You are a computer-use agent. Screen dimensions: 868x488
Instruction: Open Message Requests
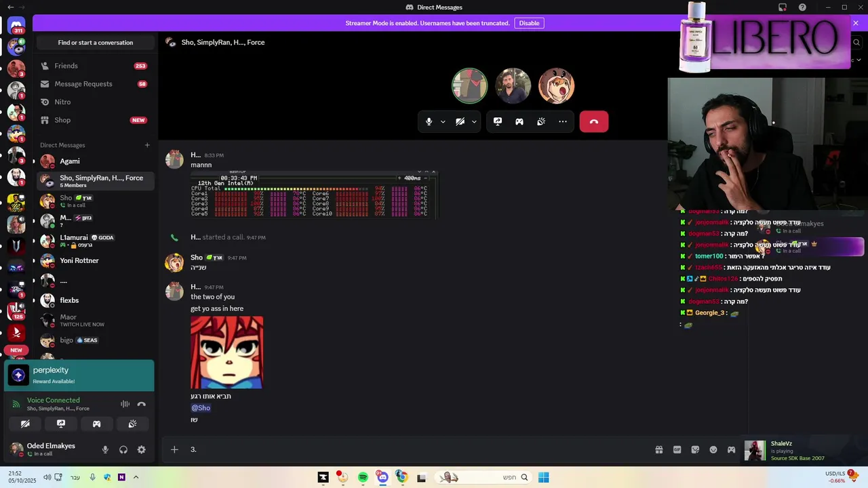[x=95, y=84]
